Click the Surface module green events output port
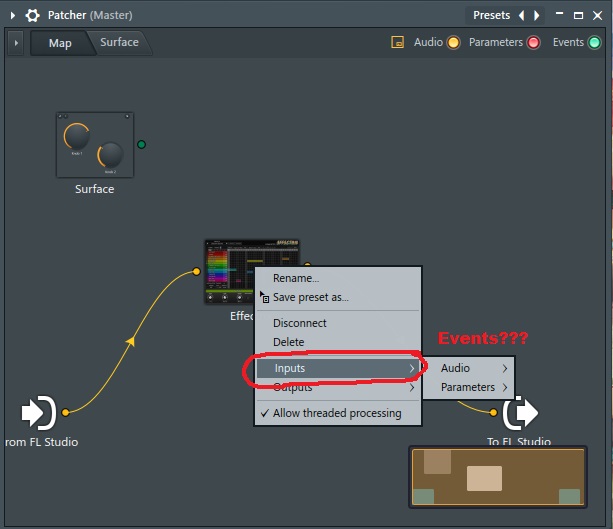 pyautogui.click(x=142, y=145)
